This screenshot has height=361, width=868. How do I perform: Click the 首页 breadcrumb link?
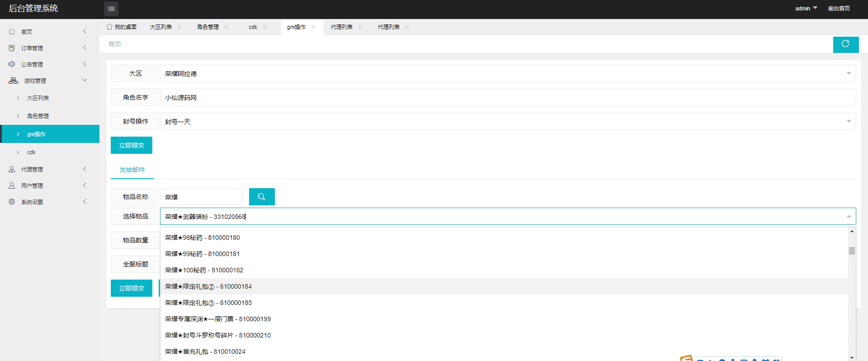click(x=115, y=44)
